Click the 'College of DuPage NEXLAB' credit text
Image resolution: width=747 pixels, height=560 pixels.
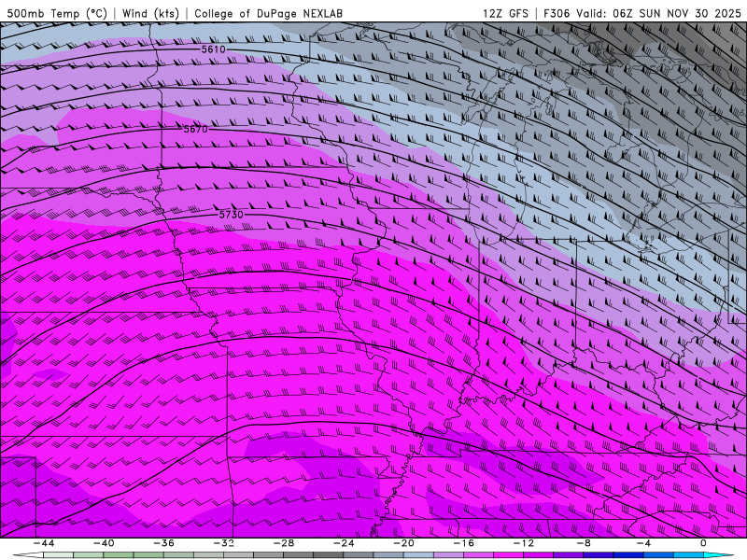tap(268, 13)
